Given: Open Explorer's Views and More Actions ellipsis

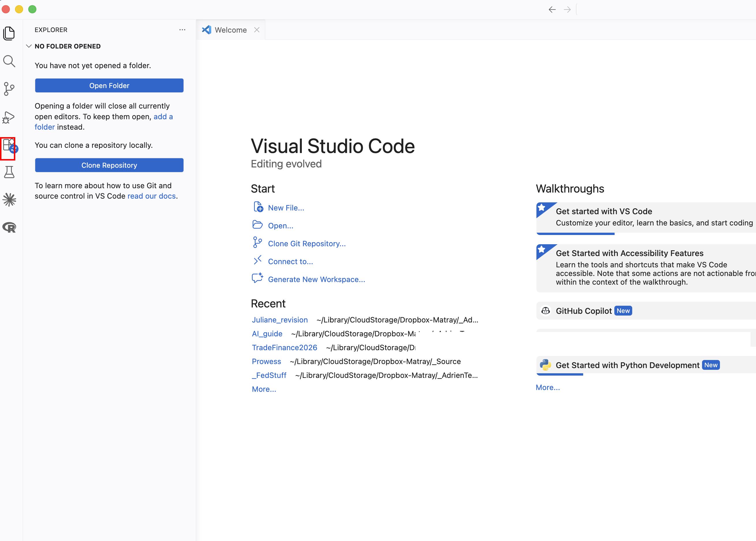Looking at the screenshot, I should 182,30.
